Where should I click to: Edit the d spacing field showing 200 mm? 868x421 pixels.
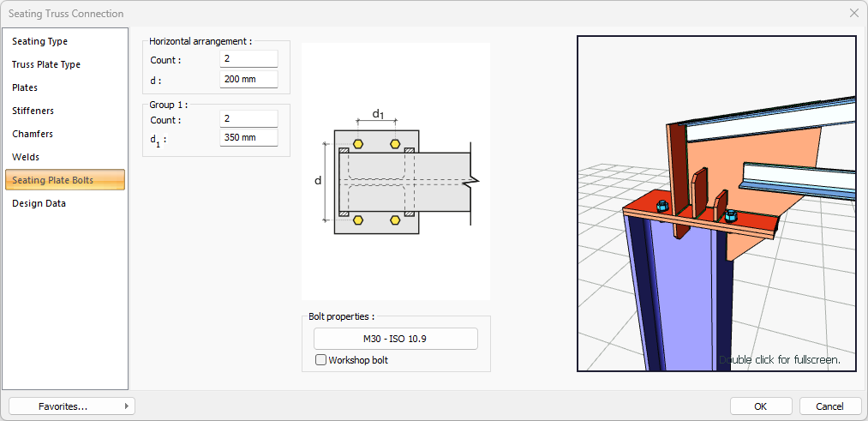coord(248,79)
